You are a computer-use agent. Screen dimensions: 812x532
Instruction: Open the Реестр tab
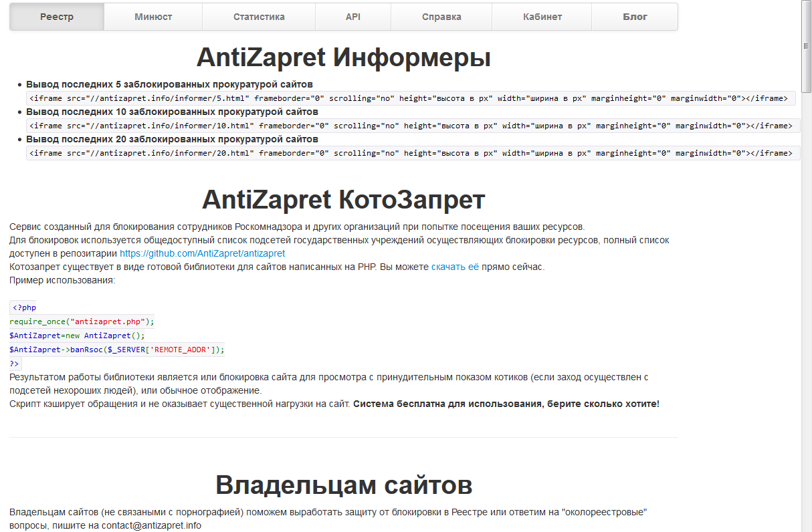(x=57, y=17)
